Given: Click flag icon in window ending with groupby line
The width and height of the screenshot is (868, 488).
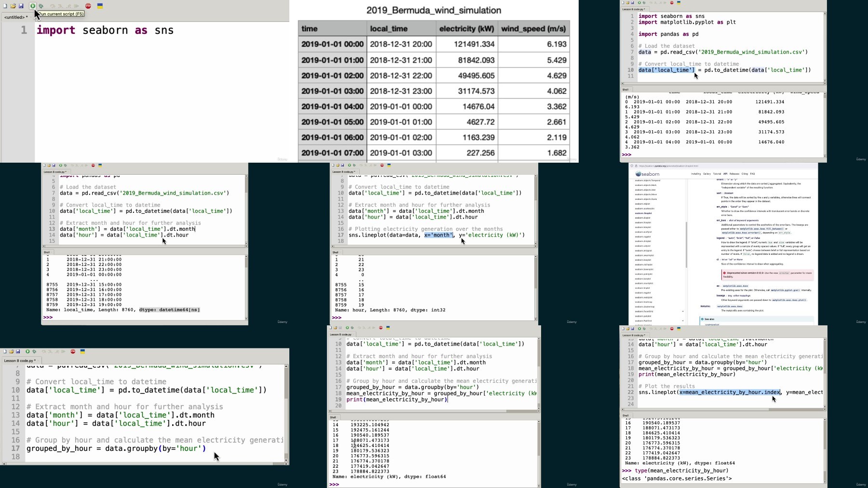Looking at the screenshot, I should pos(82,351).
